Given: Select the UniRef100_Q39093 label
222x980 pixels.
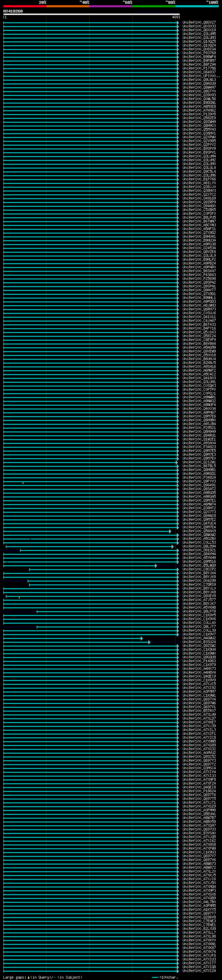Looking at the screenshot, I should pyautogui.click(x=199, y=95).
